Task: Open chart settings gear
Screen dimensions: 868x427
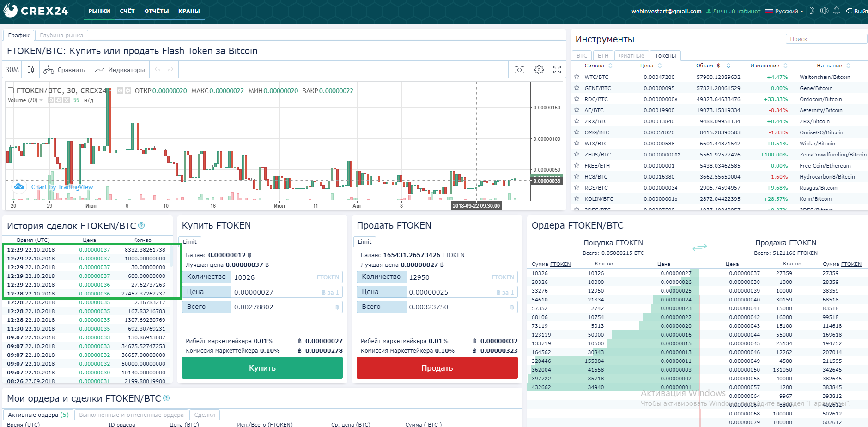Action: point(539,70)
